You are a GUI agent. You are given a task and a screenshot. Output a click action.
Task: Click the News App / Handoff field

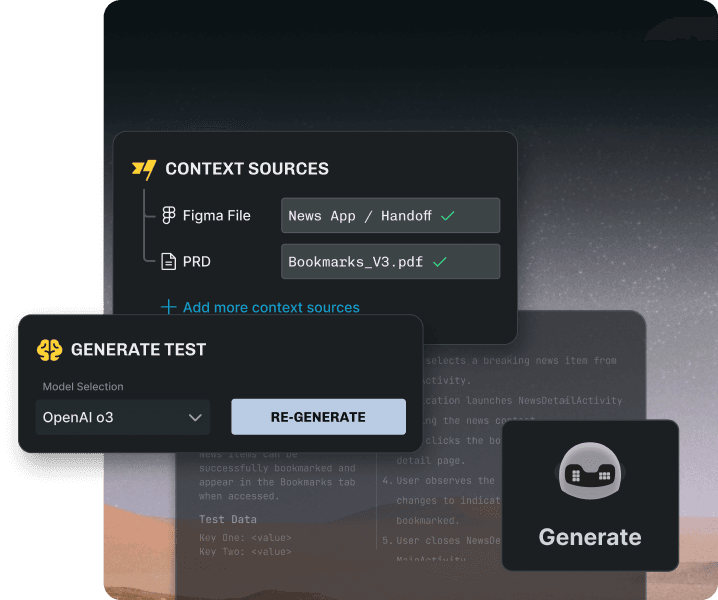click(391, 215)
